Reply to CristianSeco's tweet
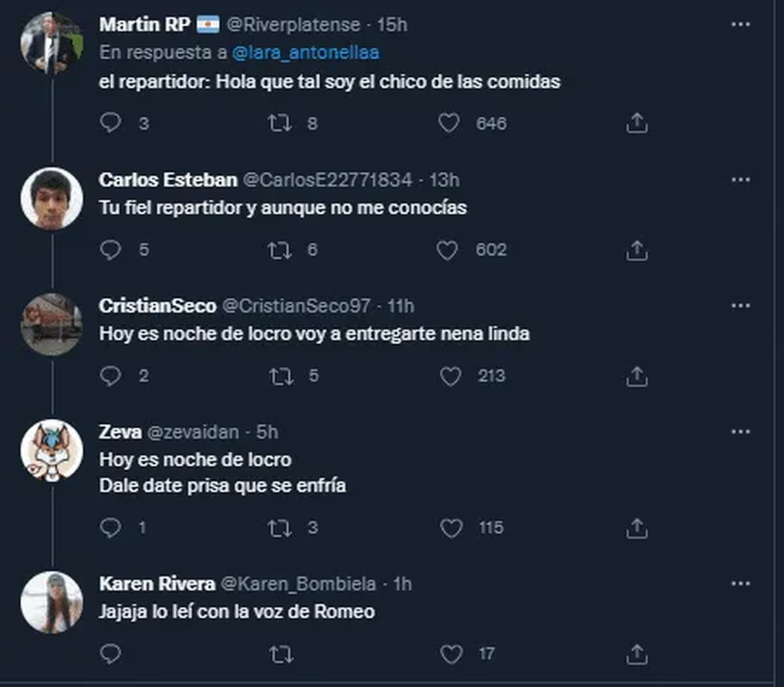 [x=110, y=375]
